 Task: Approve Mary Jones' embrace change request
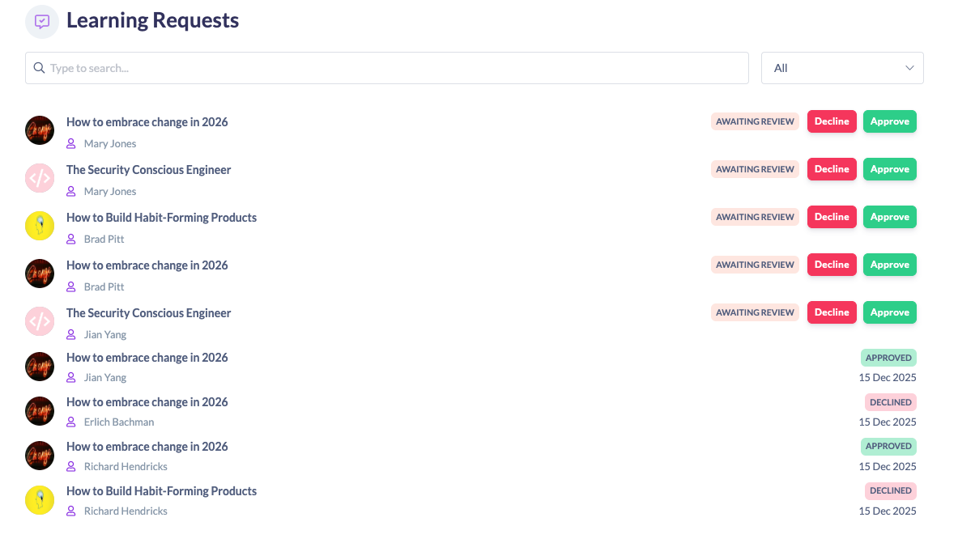(889, 121)
